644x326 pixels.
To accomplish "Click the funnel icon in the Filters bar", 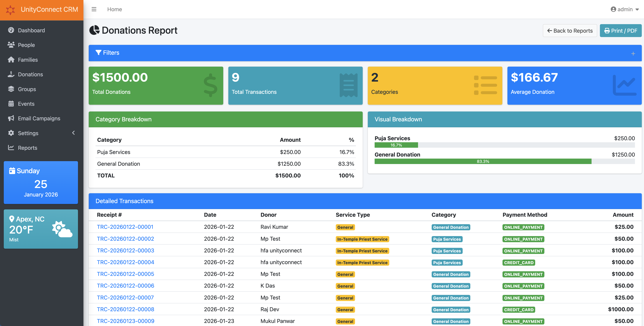I will [98, 53].
